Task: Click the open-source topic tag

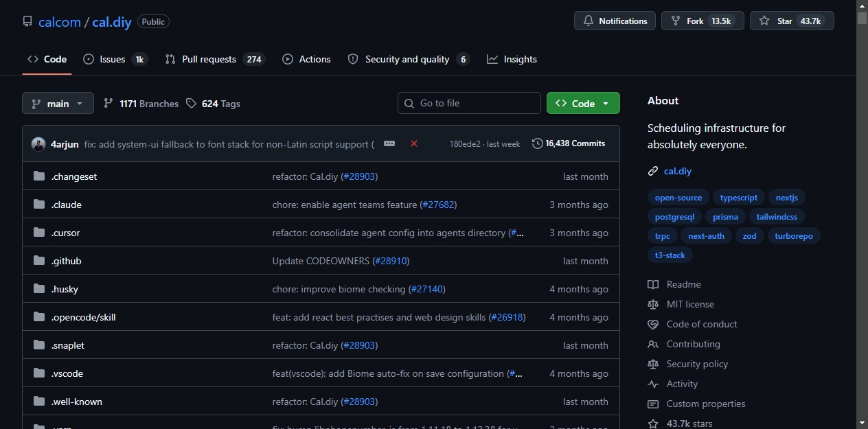Action: click(678, 198)
